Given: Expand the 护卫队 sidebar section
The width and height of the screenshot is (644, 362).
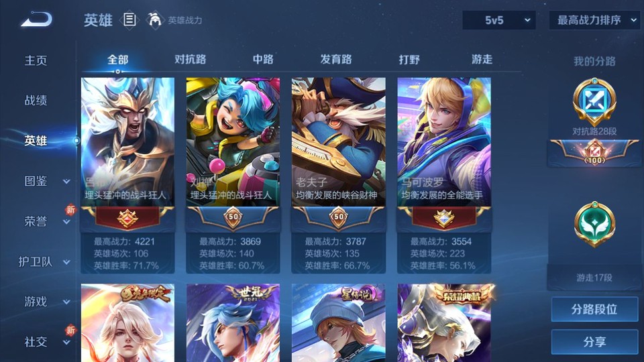Looking at the screenshot, I should 66,262.
